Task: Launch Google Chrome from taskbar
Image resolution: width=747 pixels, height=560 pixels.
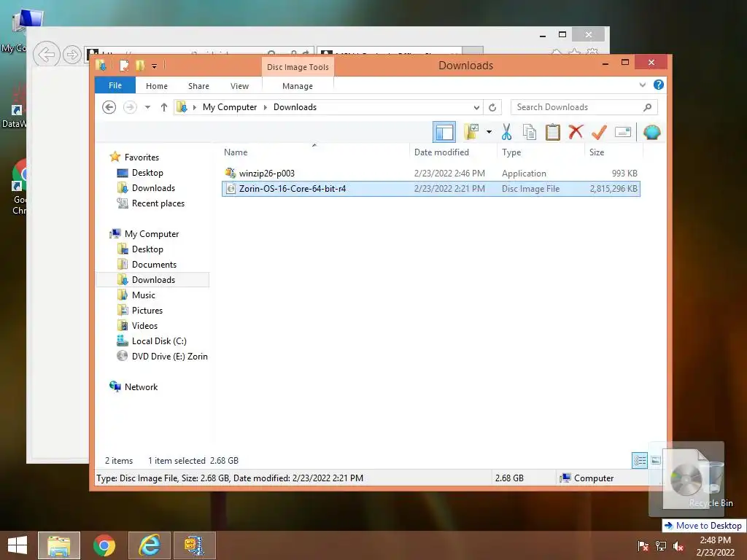Action: pyautogui.click(x=104, y=545)
